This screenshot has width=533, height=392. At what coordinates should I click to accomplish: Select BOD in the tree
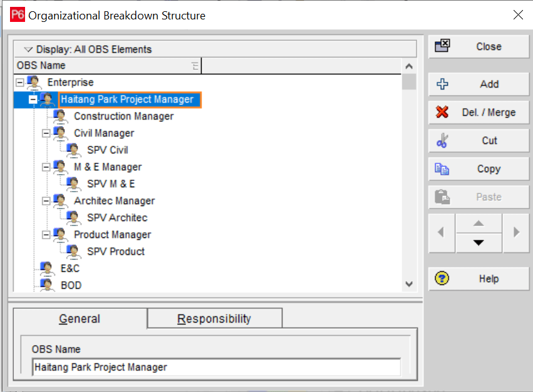71,286
